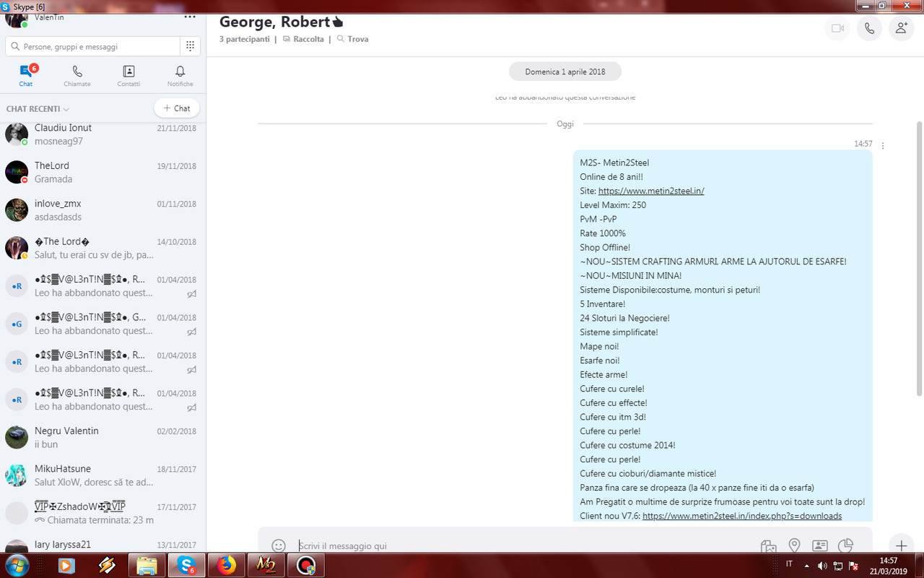Open the ZshadoW VIP chat with ended call
The height and width of the screenshot is (578, 924).
coord(103,513)
